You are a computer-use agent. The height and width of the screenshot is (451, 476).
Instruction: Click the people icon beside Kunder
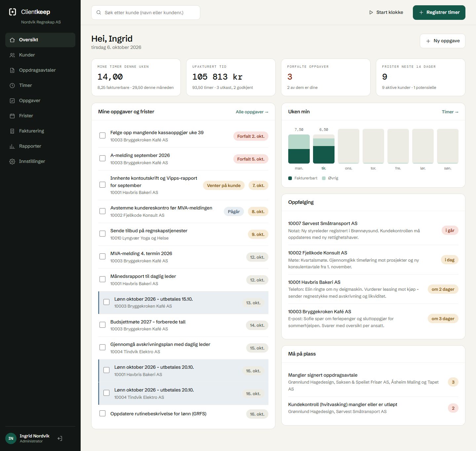coord(12,55)
